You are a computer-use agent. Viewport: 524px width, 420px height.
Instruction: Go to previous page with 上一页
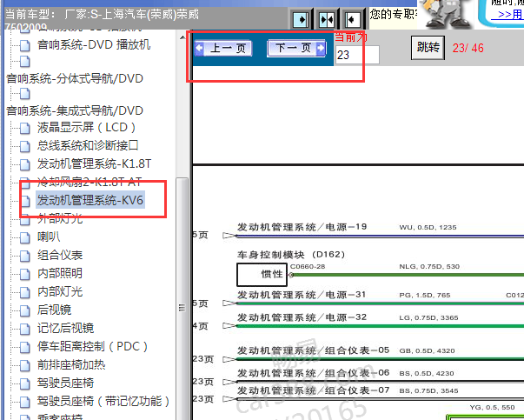pyautogui.click(x=223, y=48)
